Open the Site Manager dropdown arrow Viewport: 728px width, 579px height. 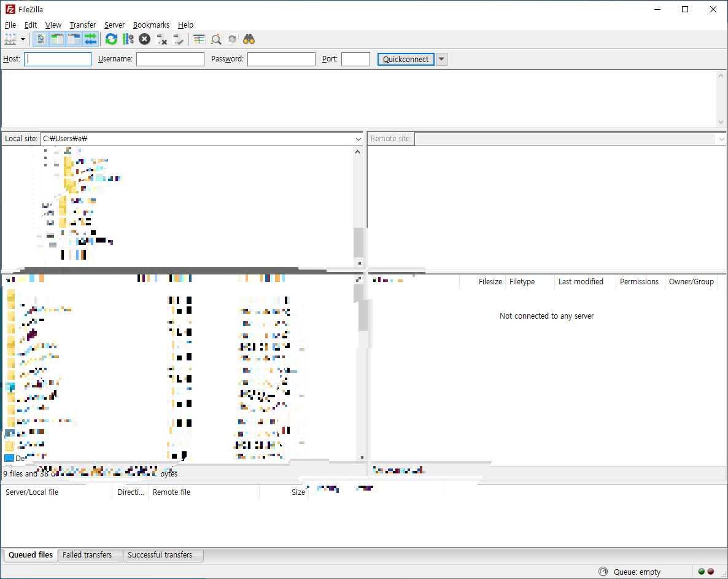[23, 39]
